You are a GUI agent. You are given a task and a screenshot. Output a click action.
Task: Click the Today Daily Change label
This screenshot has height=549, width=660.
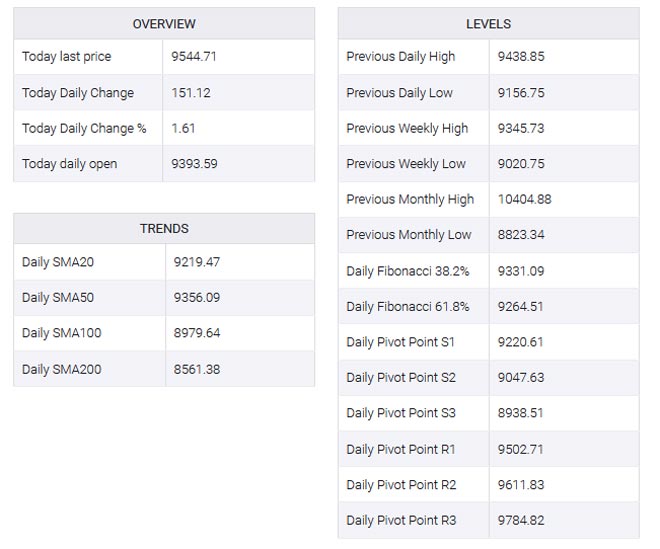click(78, 93)
